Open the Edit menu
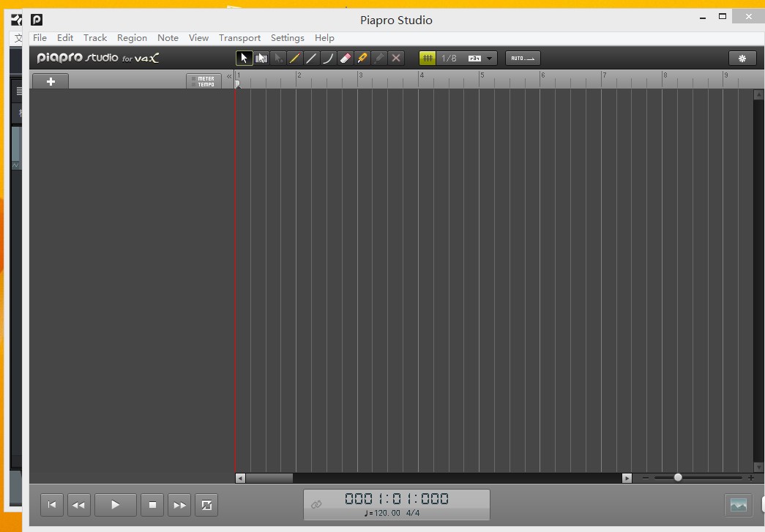Screen dimensions: 765x532 [x=65, y=38]
